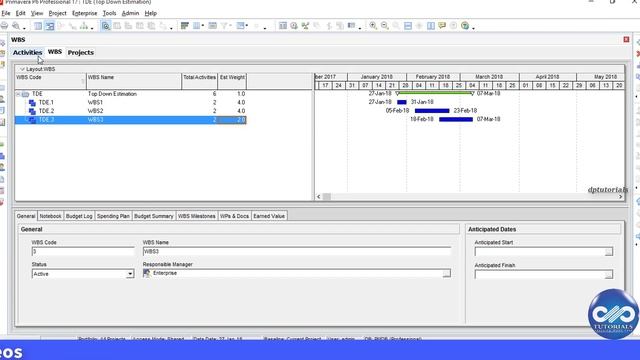Screen dimensions: 640x360
Task: Open the Help menu
Action: pyautogui.click(x=150, y=13)
